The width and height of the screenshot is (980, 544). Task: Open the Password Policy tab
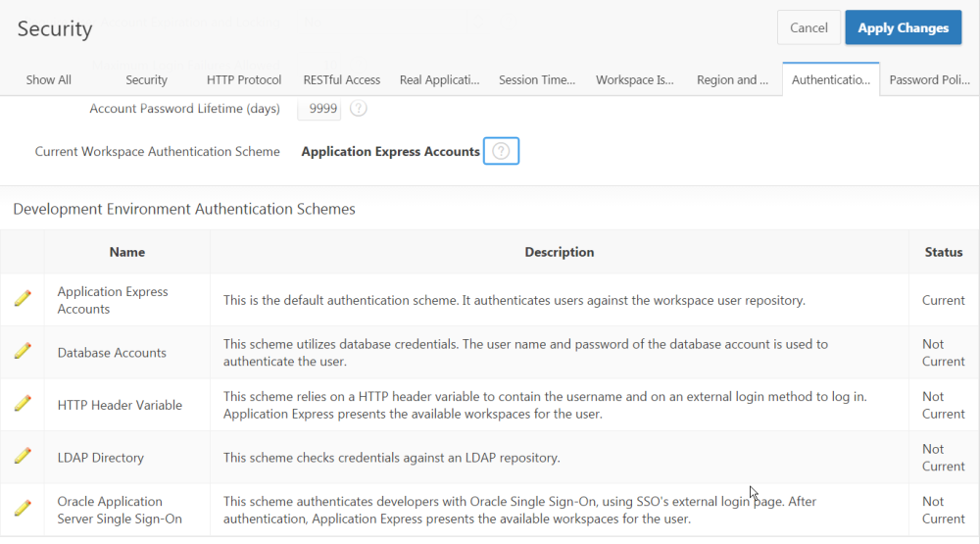[929, 80]
